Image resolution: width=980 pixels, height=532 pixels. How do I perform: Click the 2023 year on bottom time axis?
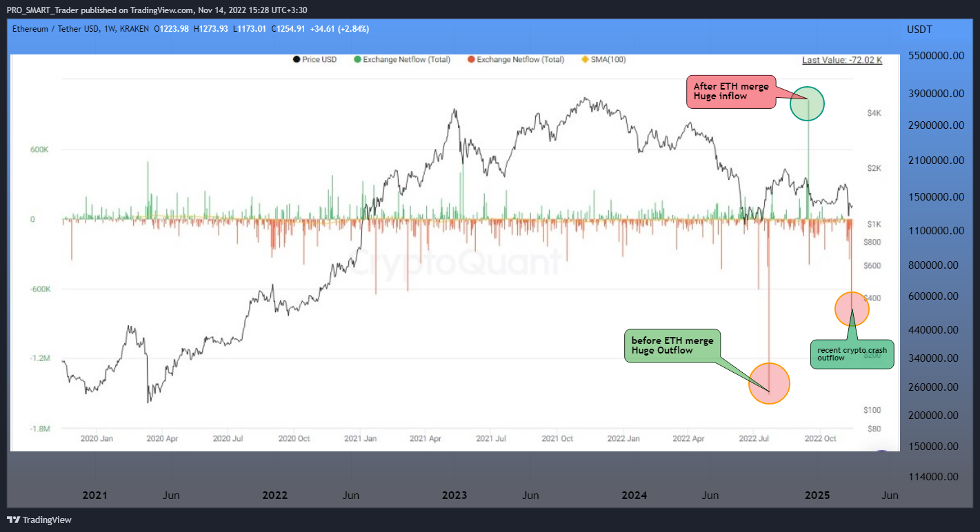pos(454,495)
